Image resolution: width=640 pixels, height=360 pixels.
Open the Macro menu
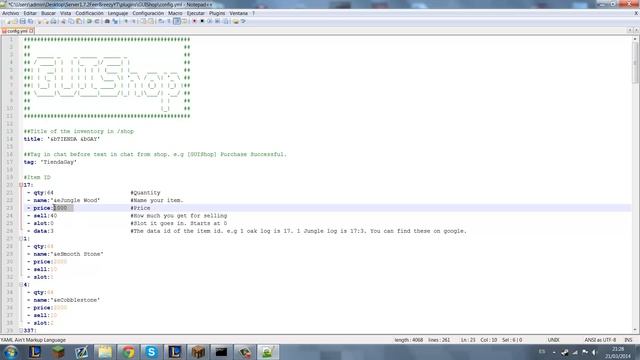(175, 13)
